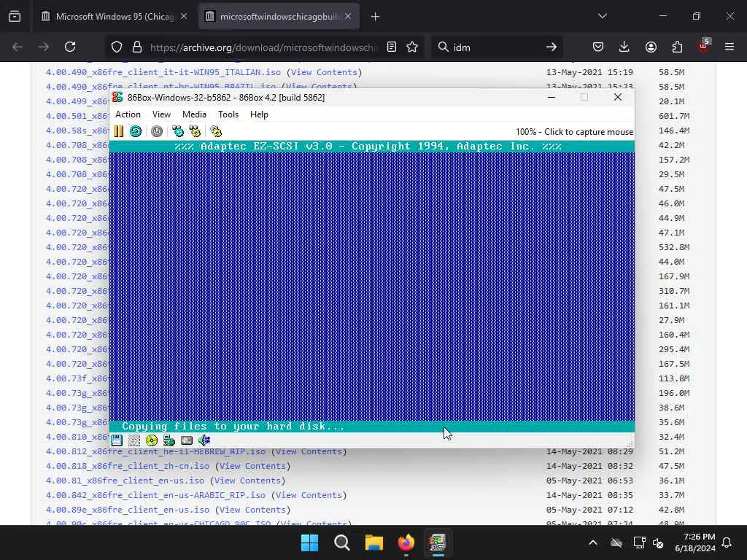Open a new Firefox tab
Screen dimensions: 747x560
(x=376, y=17)
